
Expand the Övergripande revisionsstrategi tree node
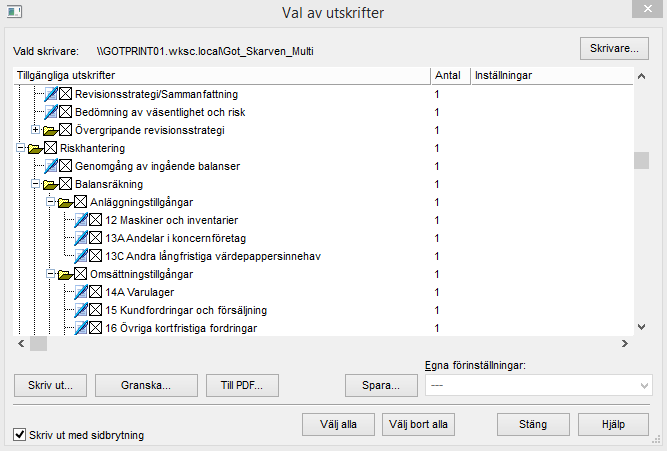point(36,130)
